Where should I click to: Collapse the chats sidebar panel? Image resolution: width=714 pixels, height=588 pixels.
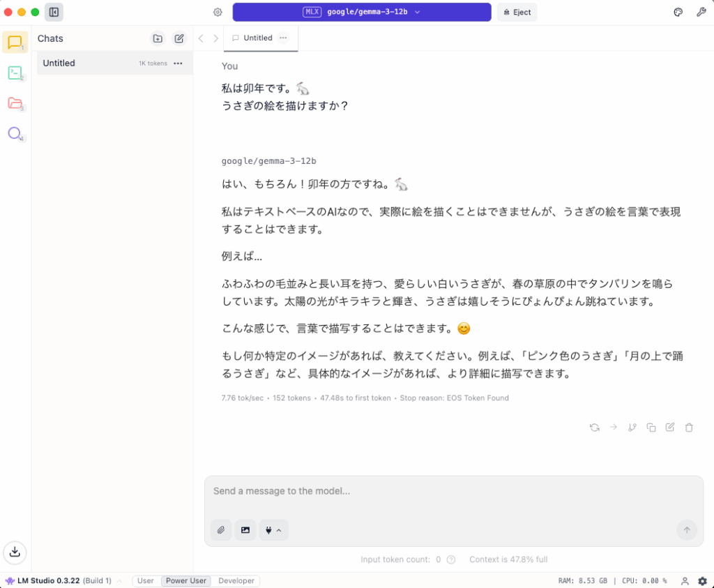pos(53,12)
